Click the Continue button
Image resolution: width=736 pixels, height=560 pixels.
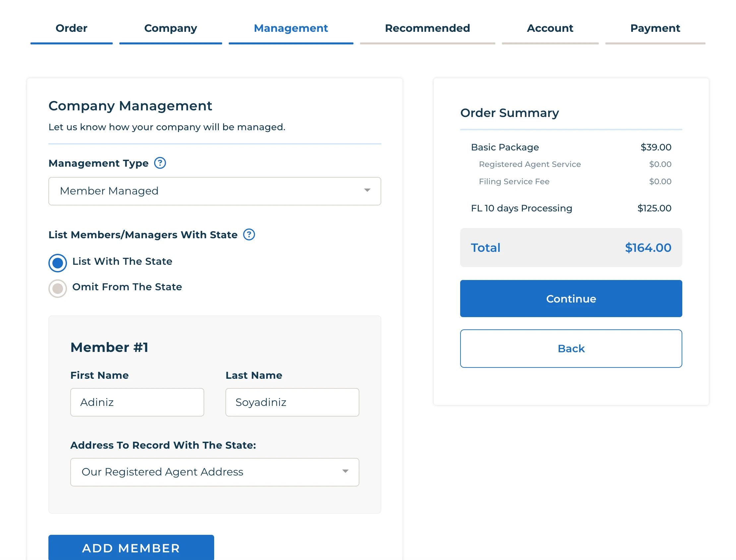(571, 298)
